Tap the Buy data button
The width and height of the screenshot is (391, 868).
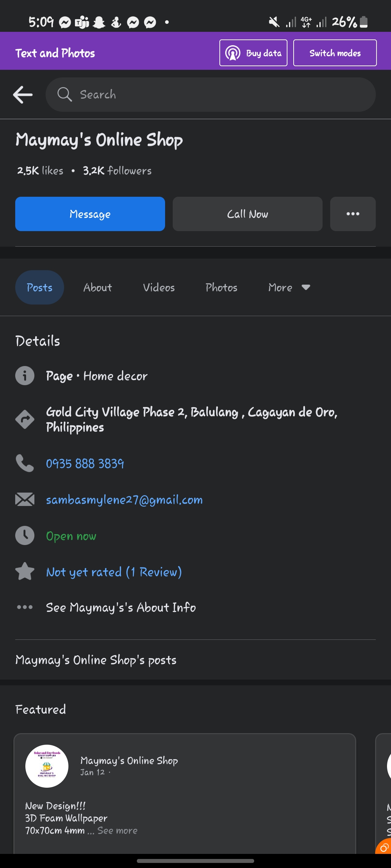[253, 53]
